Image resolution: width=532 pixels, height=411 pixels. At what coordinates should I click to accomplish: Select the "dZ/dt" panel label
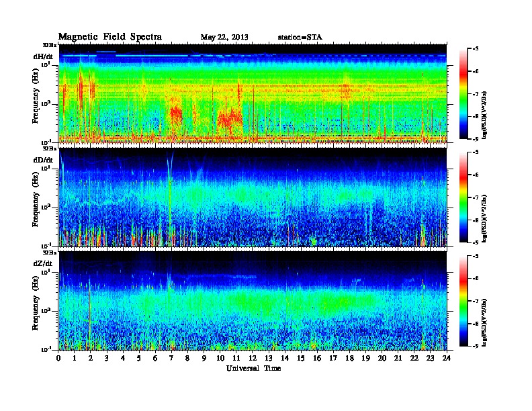[43, 263]
